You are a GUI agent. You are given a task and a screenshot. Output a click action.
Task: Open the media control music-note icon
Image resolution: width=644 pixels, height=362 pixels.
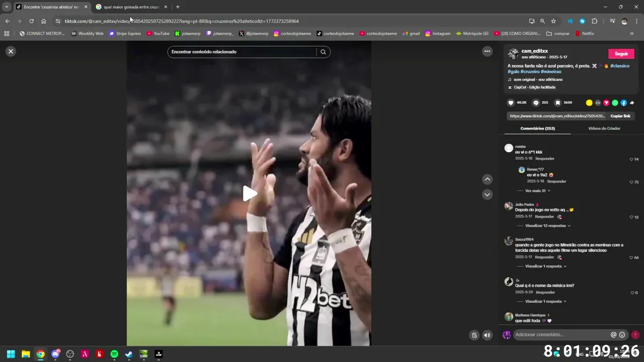click(612, 21)
